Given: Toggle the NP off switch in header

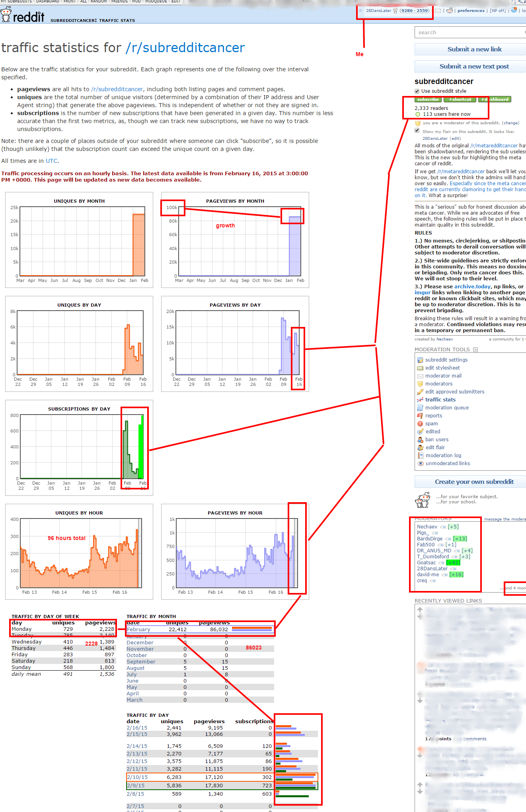Looking at the screenshot, I should [x=498, y=11].
